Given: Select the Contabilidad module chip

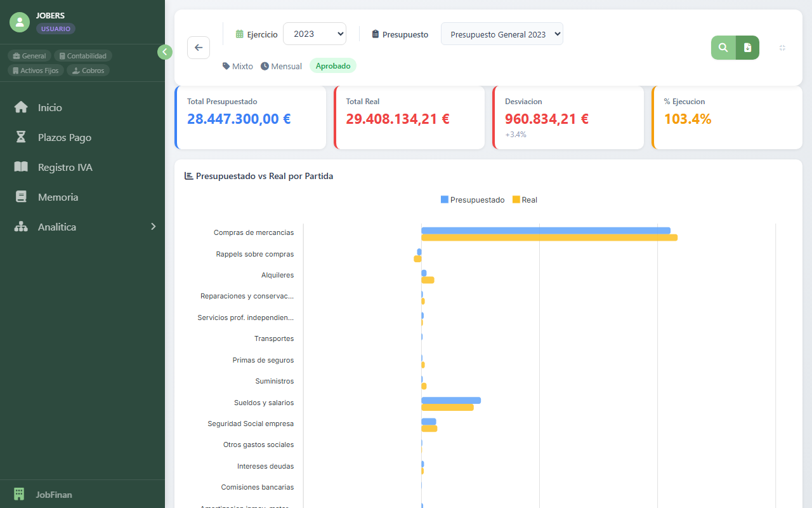Looking at the screenshot, I should 83,56.
